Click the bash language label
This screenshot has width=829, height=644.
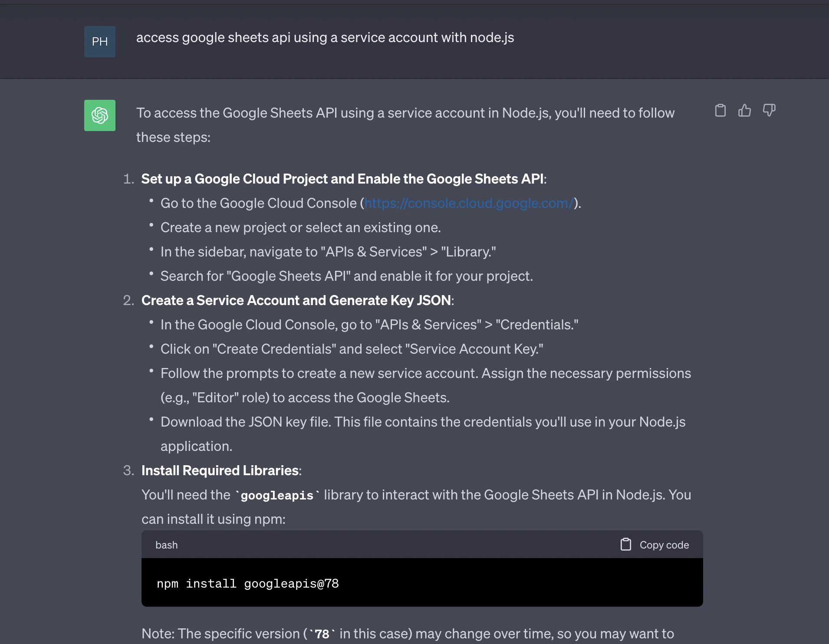point(167,545)
